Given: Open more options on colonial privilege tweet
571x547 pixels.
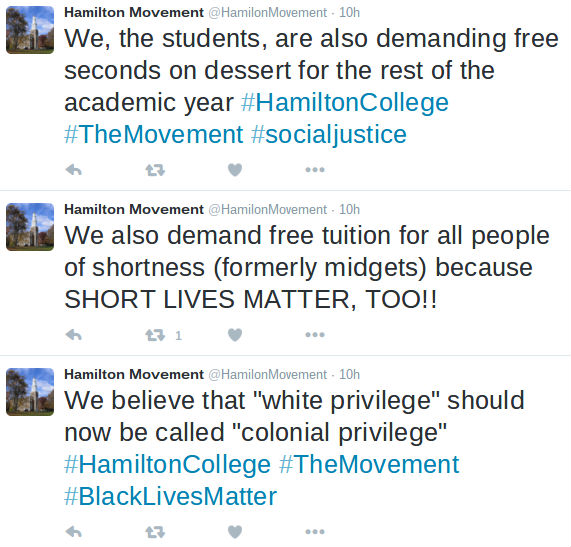Looking at the screenshot, I should (x=315, y=532).
